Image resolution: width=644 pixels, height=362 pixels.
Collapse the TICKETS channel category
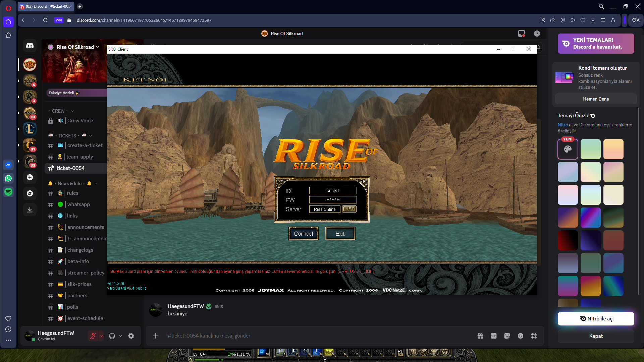[70, 136]
